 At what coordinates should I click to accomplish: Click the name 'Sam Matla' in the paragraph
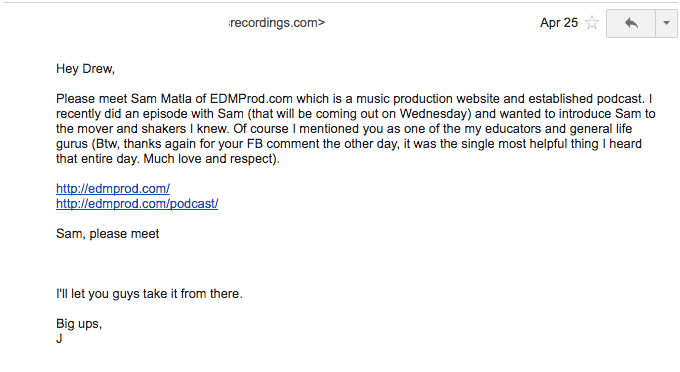click(161, 99)
